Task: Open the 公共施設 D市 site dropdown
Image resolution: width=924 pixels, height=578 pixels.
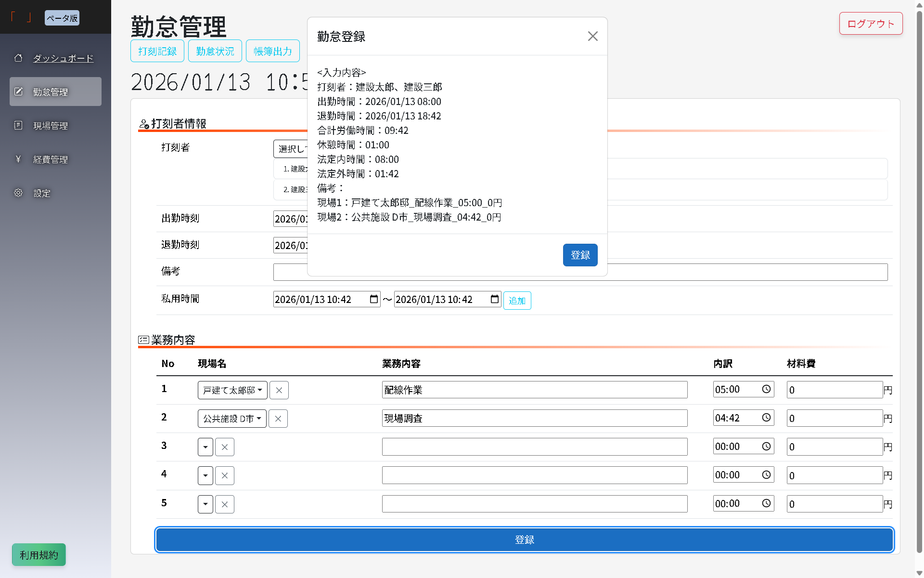Action: (x=231, y=419)
